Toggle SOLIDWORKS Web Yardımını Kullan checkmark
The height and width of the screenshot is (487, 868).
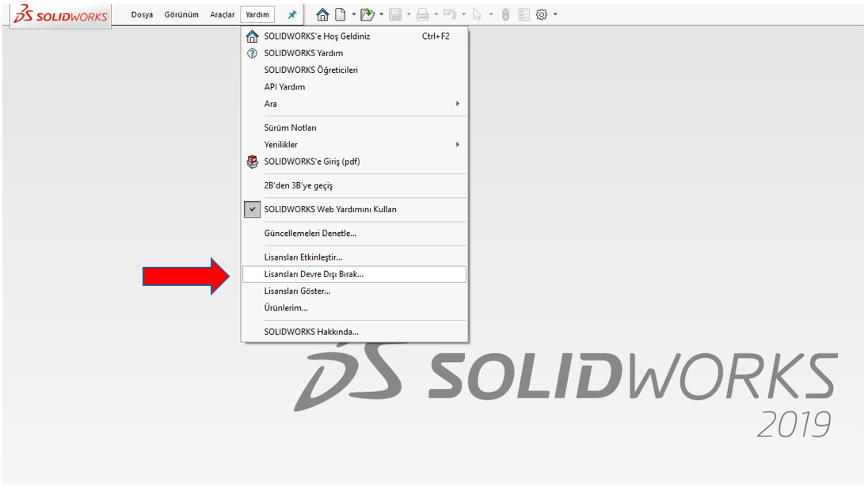point(253,210)
